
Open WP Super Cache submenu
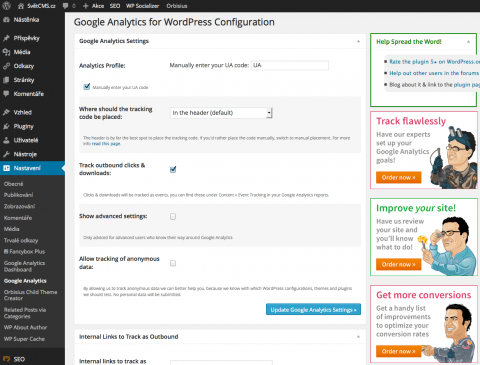[x=24, y=339]
